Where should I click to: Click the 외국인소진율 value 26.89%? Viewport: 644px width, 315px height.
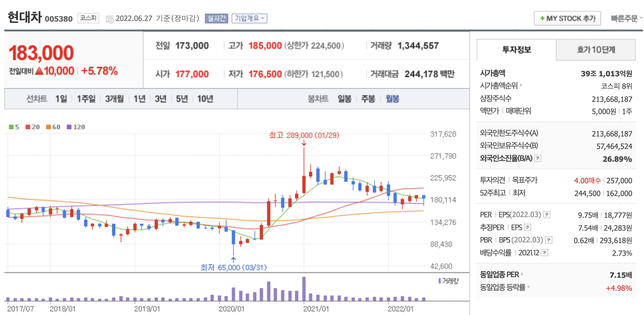pyautogui.click(x=617, y=159)
